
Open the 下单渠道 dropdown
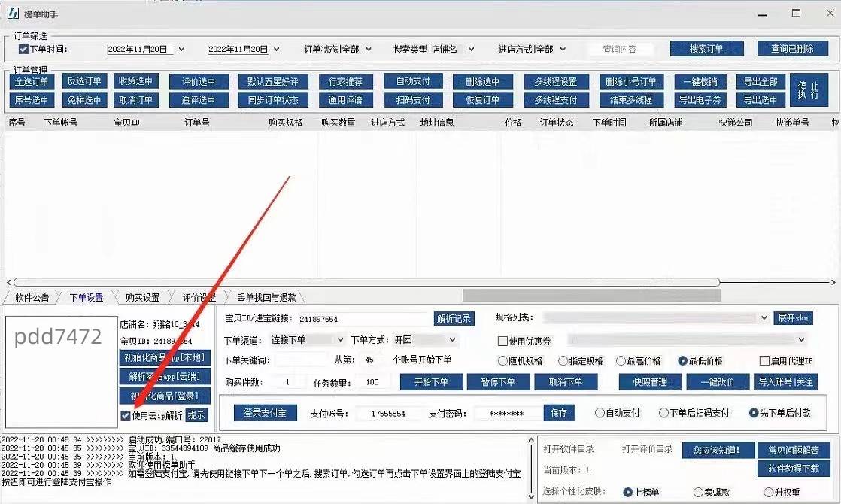click(x=340, y=340)
